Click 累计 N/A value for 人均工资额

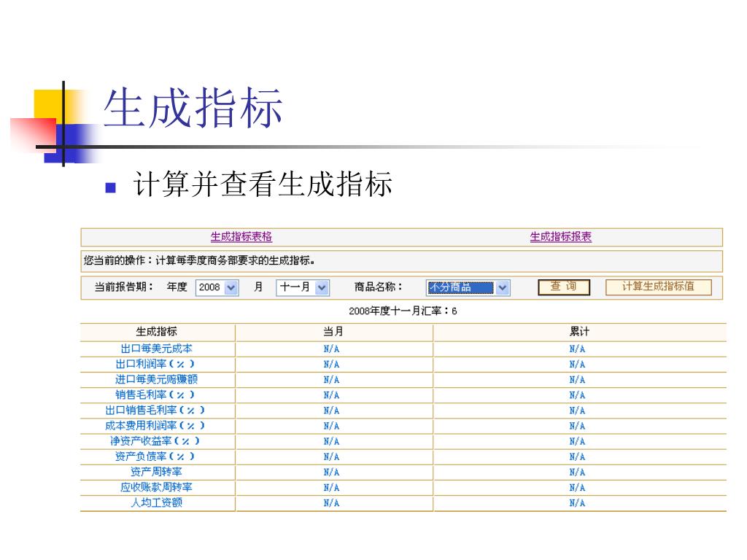point(578,503)
